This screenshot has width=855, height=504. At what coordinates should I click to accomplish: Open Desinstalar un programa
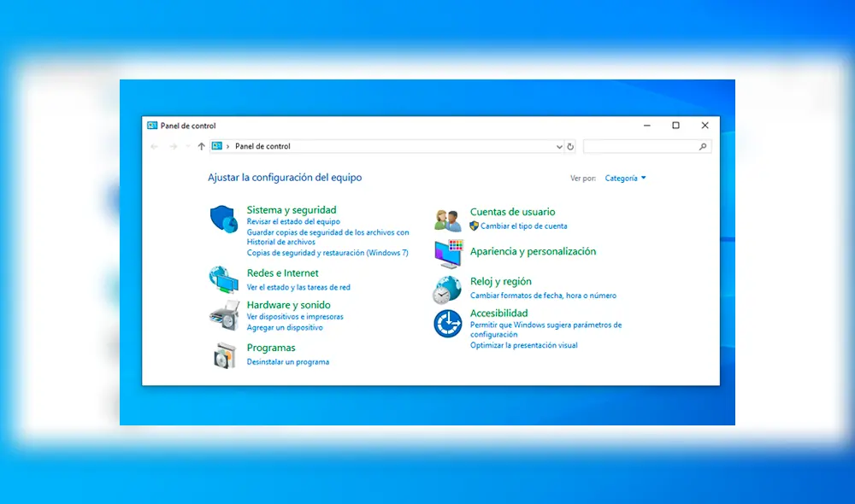point(289,361)
